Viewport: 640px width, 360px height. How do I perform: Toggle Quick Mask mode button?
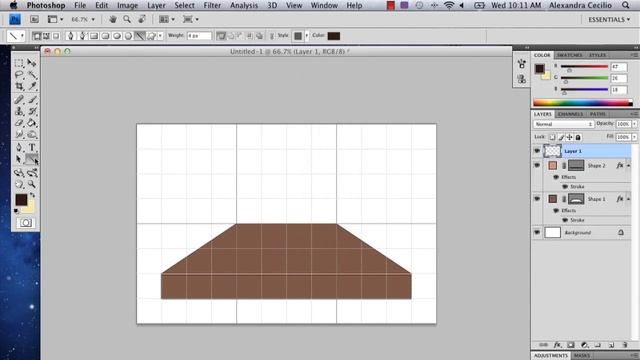(x=26, y=222)
